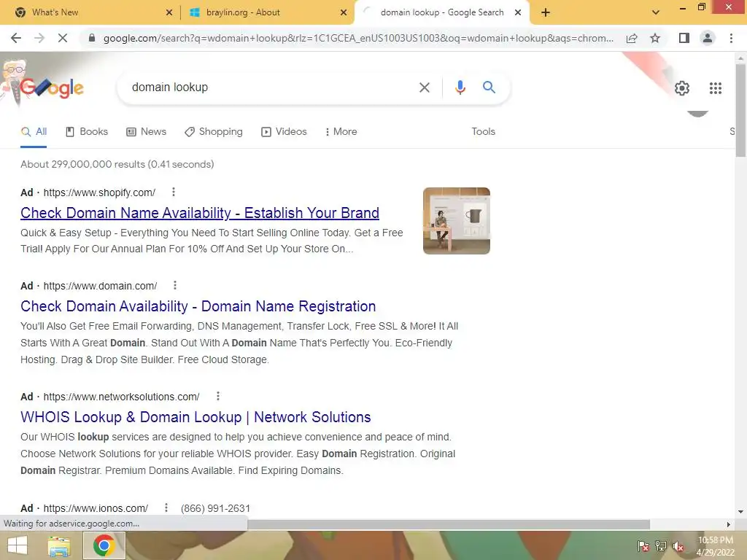Viewport: 747px width, 560px height.
Task: Click the Shopify ad thumbnail image
Action: click(x=457, y=221)
